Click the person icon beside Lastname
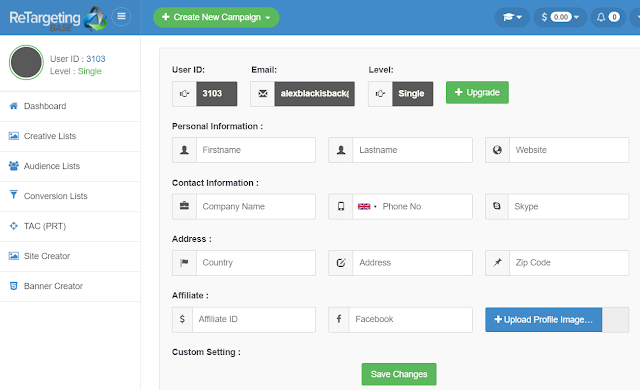This screenshot has height=390, width=640. point(341,150)
